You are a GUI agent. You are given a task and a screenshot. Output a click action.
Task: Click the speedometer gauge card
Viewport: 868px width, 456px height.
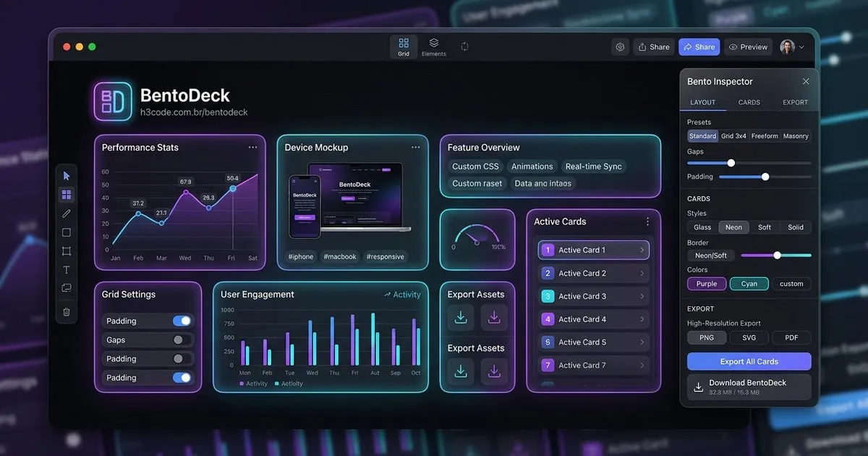pos(477,239)
